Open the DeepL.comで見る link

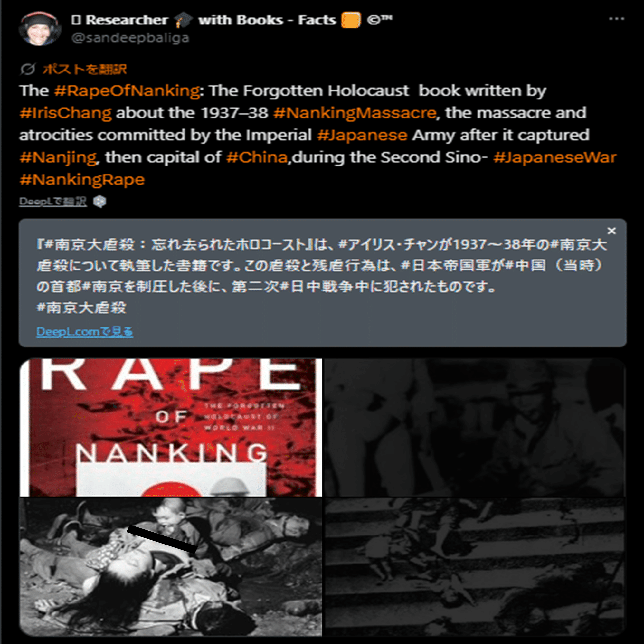(x=85, y=332)
